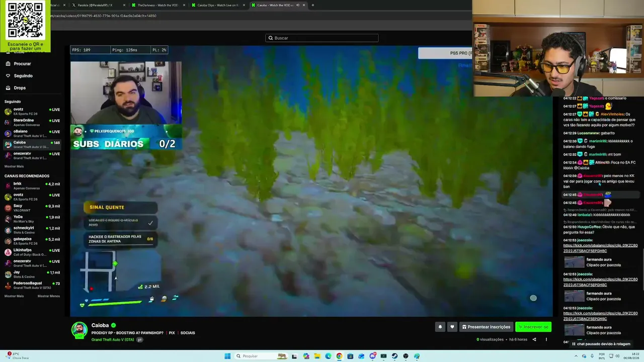This screenshot has height=362, width=644.
Task: Open PoderosoBagual recommended channel
Action: point(32,285)
